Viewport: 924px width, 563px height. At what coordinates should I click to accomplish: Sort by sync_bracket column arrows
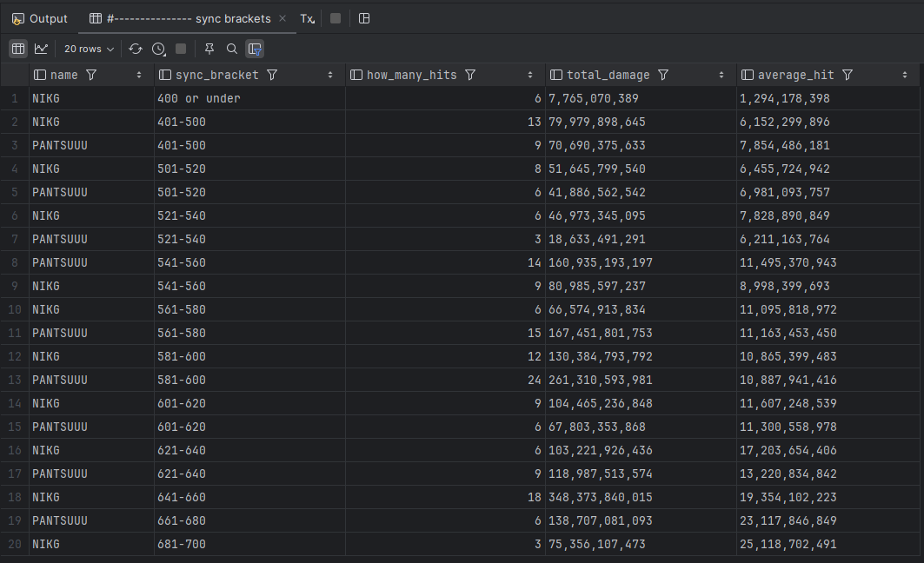[330, 75]
